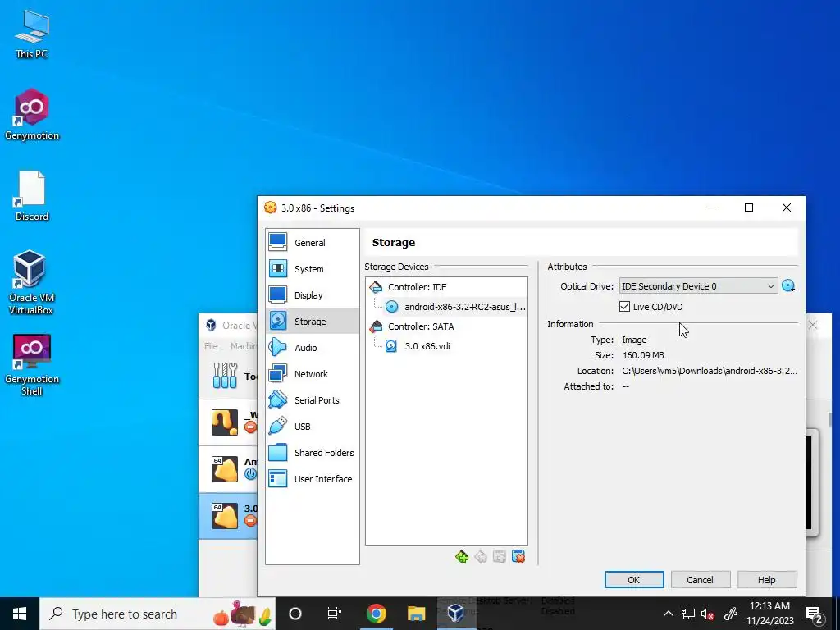The height and width of the screenshot is (630, 840).
Task: Click muted volume icon in tray
Action: click(708, 614)
